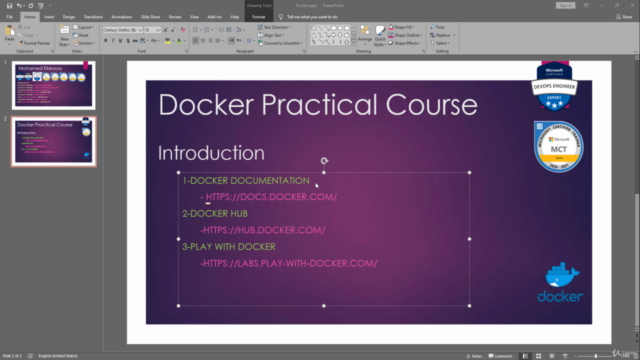Viewport: 640px width, 360px height.
Task: Reset the slide layout
Action: click(81, 35)
